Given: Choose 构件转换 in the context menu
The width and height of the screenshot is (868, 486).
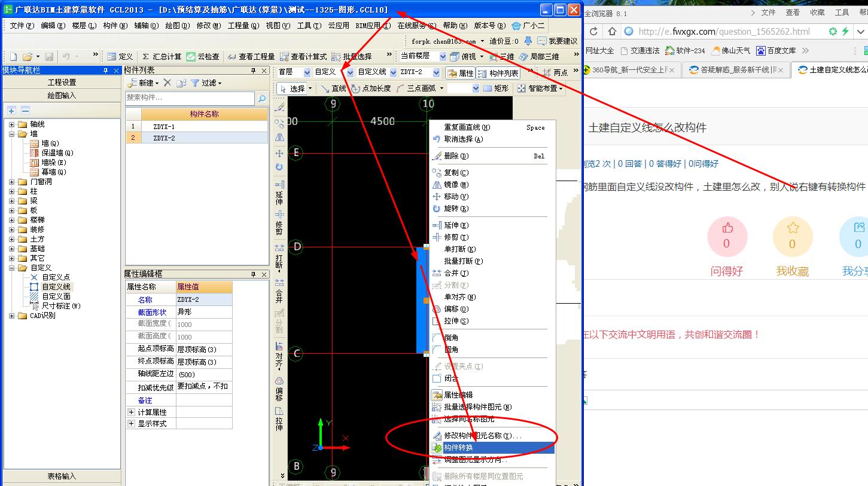Looking at the screenshot, I should point(492,448).
